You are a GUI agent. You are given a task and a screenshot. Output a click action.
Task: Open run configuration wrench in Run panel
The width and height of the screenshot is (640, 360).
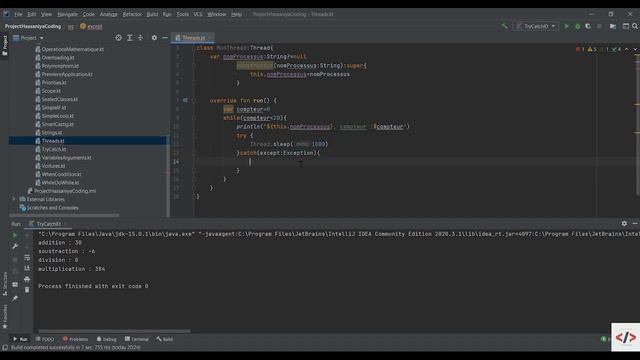(15, 246)
